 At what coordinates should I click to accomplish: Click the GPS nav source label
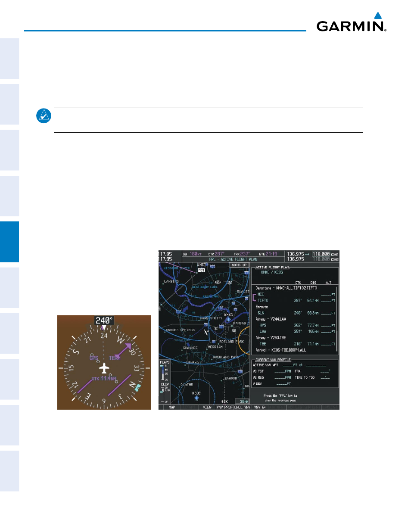point(94,358)
